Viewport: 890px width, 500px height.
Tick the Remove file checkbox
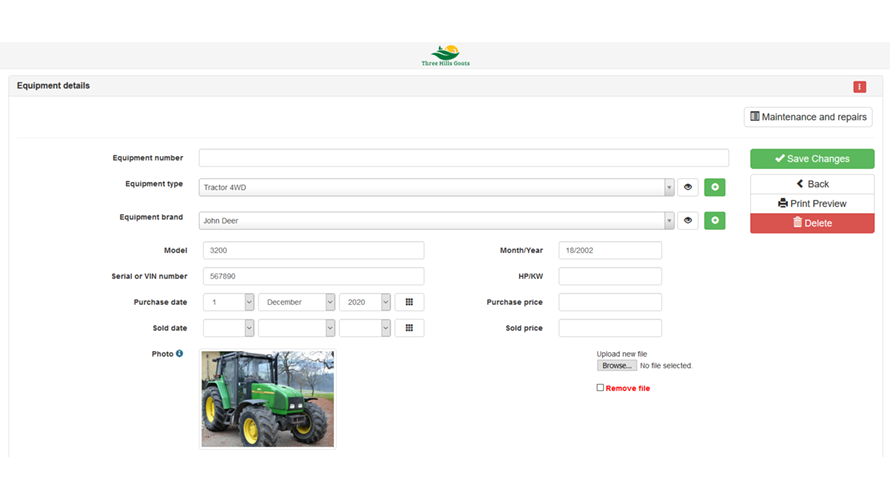pyautogui.click(x=600, y=388)
